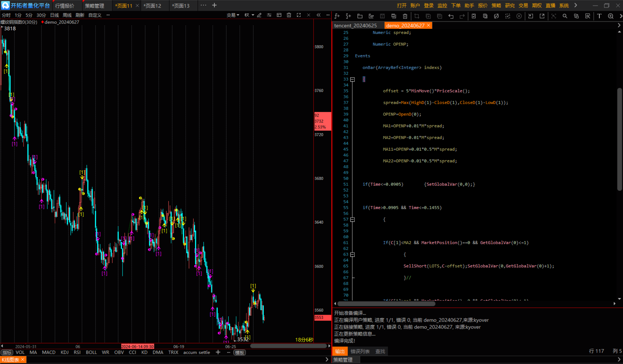Click the undo arrow icon

pyautogui.click(x=451, y=16)
